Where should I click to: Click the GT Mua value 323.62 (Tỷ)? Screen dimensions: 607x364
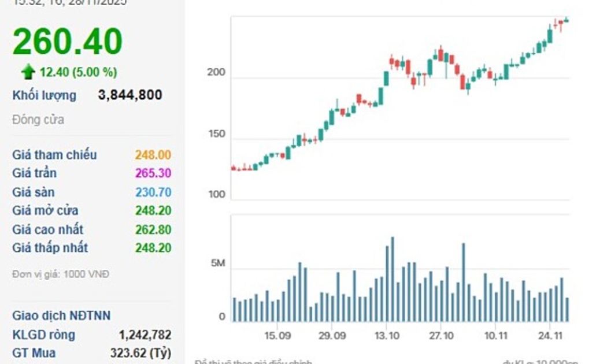coord(140,353)
